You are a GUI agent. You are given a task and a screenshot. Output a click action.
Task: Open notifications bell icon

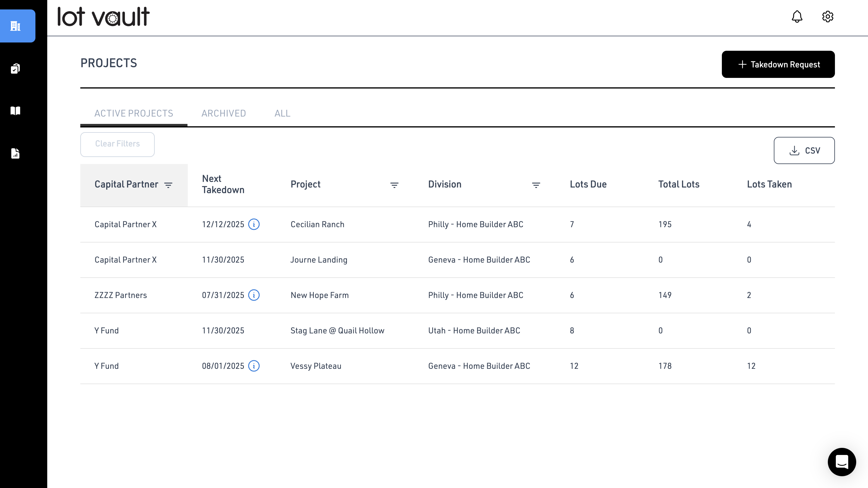[x=797, y=17]
